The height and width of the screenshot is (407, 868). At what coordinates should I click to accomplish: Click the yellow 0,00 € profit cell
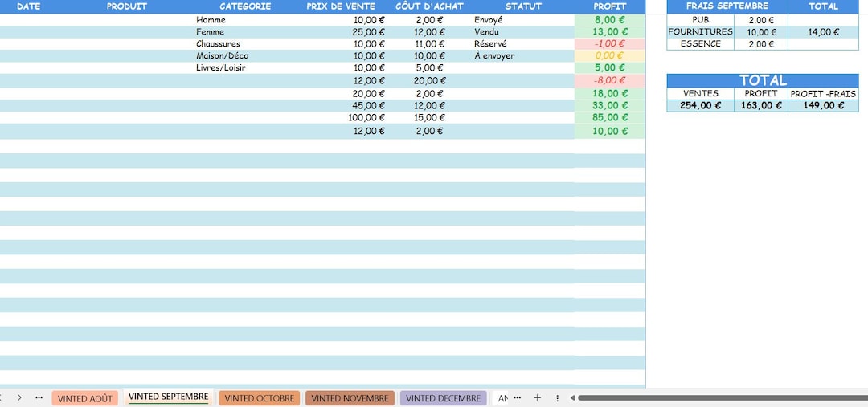[x=609, y=56]
